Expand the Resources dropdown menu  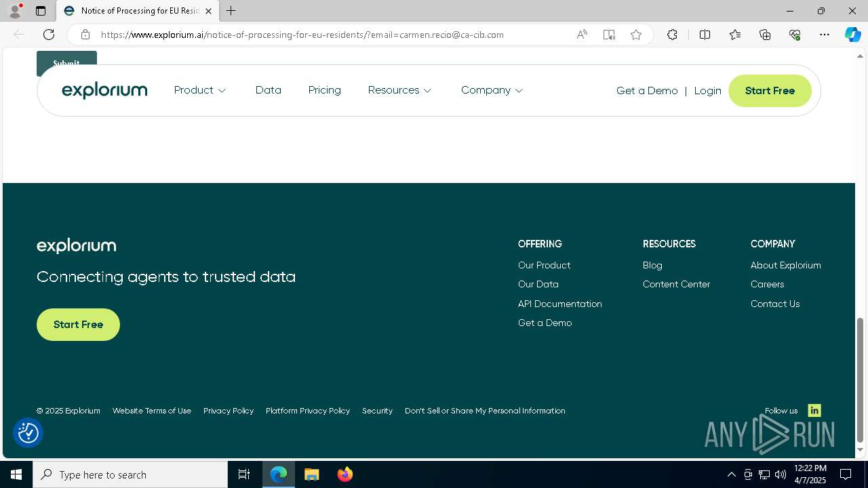(x=399, y=90)
